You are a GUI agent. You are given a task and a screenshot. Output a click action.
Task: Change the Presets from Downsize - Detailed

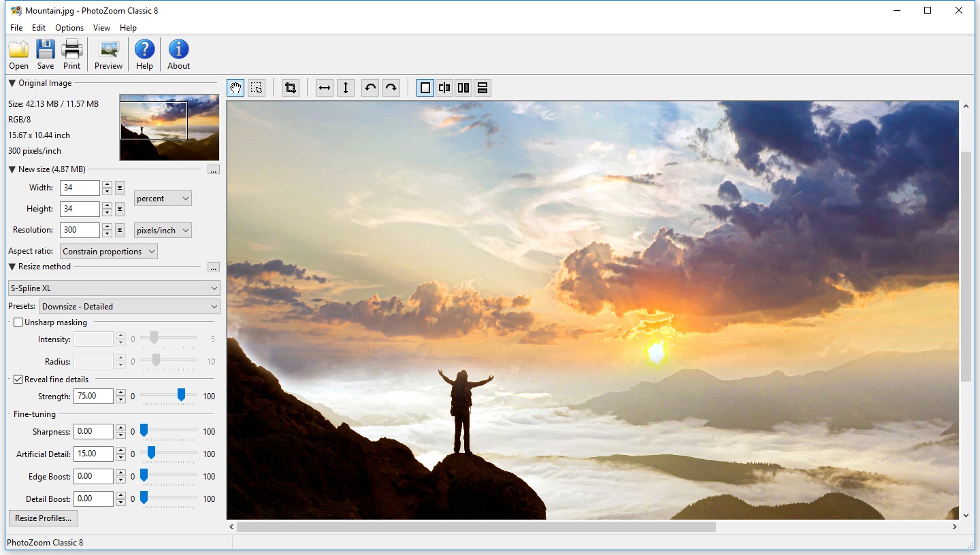pyautogui.click(x=129, y=306)
